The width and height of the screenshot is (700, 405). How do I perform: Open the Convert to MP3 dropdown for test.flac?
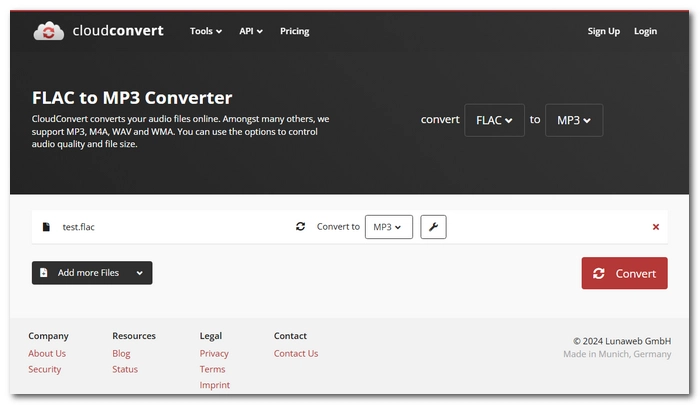[x=388, y=227]
